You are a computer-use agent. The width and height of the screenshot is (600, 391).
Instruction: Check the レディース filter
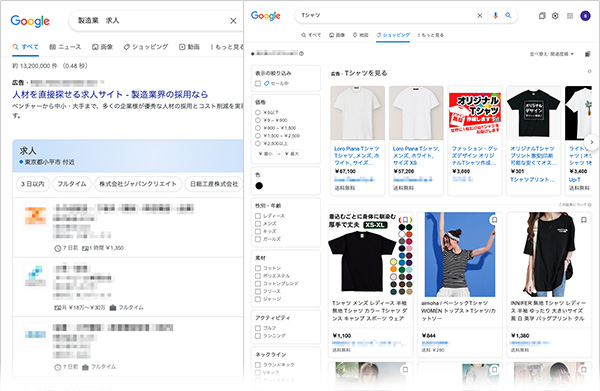click(258, 216)
